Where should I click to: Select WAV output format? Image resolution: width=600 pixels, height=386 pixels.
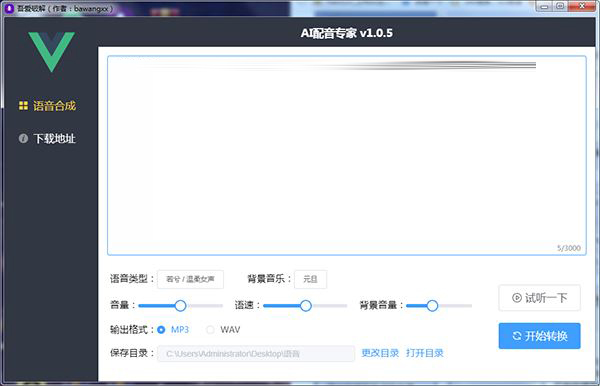[x=223, y=330]
